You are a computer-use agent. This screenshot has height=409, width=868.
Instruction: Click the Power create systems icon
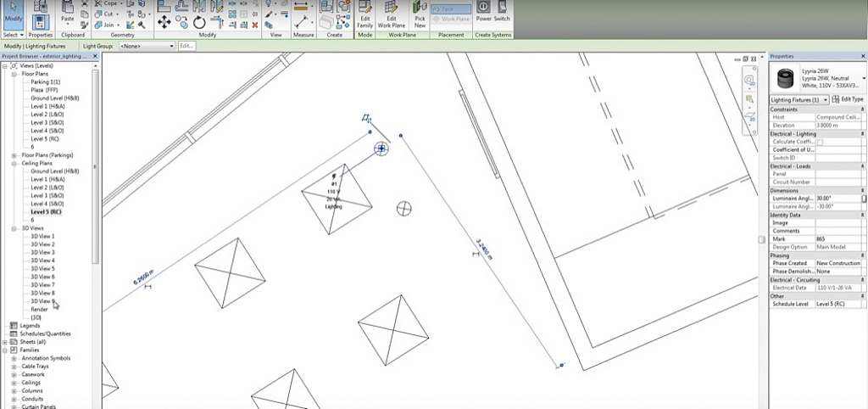pyautogui.click(x=483, y=11)
